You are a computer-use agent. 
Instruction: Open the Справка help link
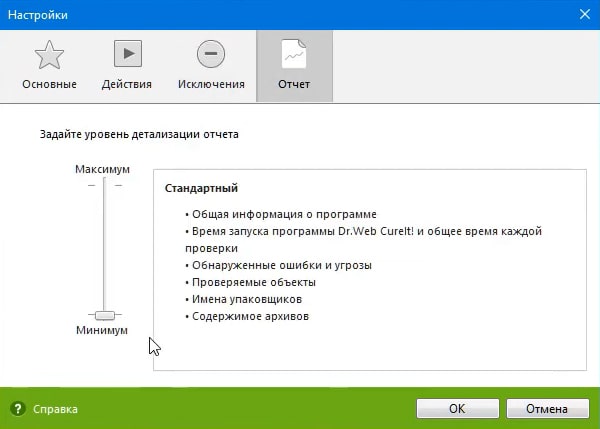pyautogui.click(x=55, y=409)
